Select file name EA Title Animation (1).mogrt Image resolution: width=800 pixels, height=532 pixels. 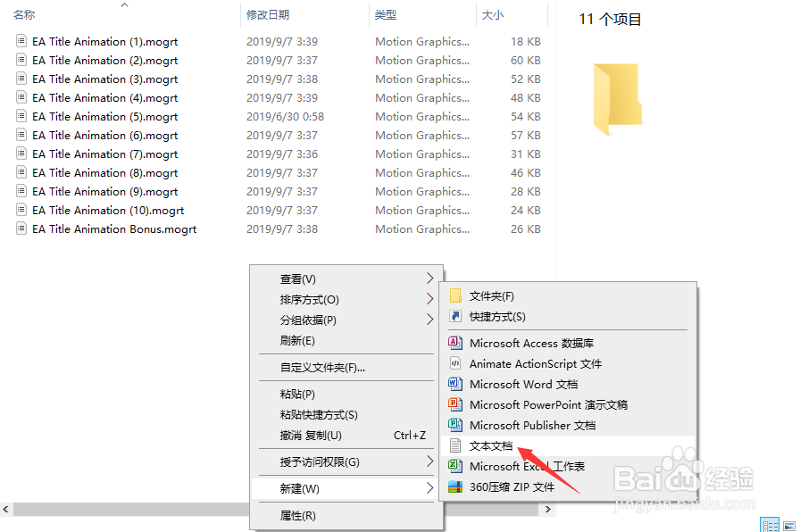pyautogui.click(x=105, y=41)
